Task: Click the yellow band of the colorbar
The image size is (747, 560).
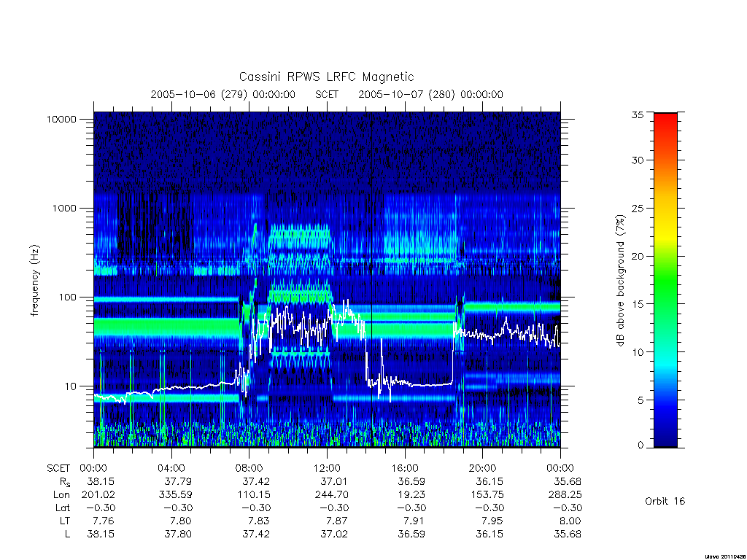Action: pyautogui.click(x=665, y=233)
